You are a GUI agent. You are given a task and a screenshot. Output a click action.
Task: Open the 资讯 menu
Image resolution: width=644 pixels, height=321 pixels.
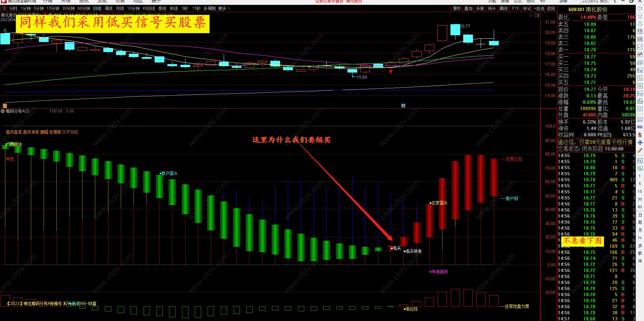(84, 1)
